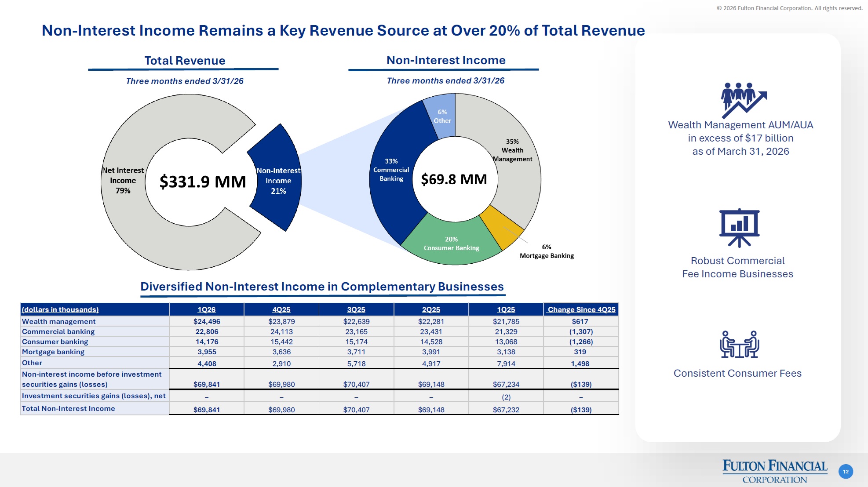Select the Wealth management table row label

[59, 321]
